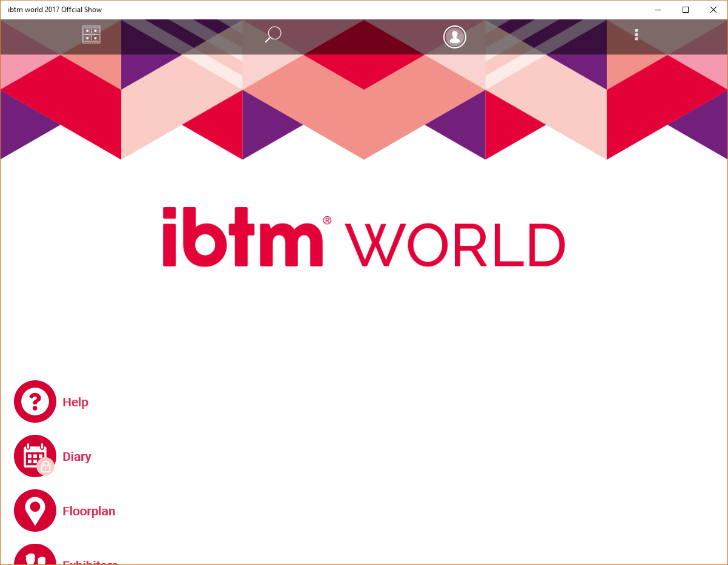Minimize the ibtm world window

tap(658, 10)
